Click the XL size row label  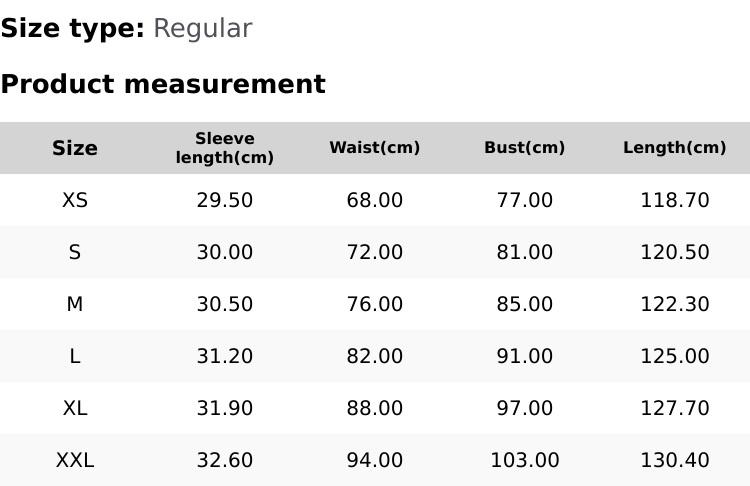click(75, 408)
